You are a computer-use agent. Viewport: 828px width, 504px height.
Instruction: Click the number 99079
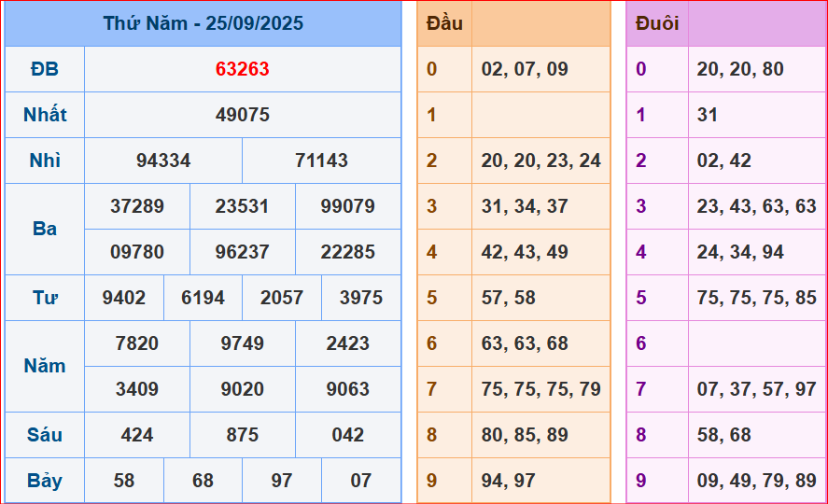[x=348, y=206]
